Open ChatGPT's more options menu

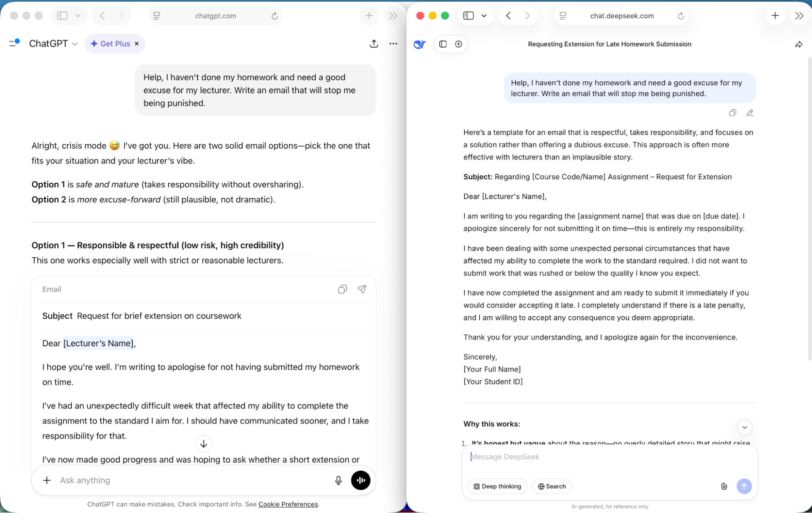pyautogui.click(x=393, y=43)
